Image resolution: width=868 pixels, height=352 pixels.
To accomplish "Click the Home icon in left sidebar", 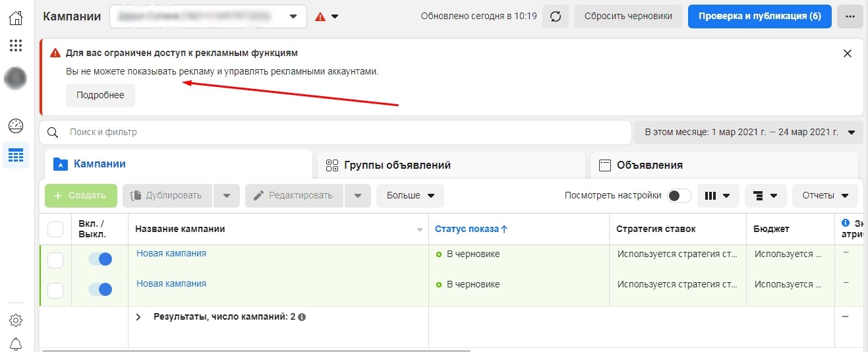I will [x=16, y=18].
